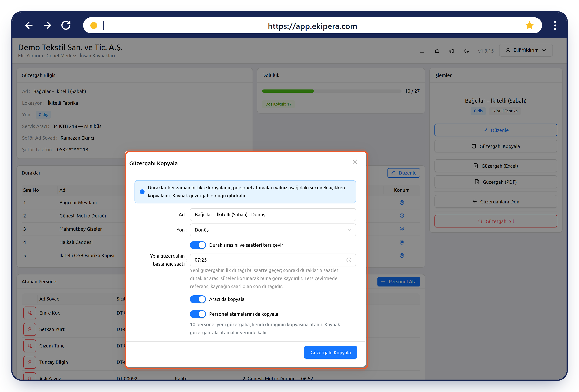Export route with Güzergah (Excel) button

(496, 166)
